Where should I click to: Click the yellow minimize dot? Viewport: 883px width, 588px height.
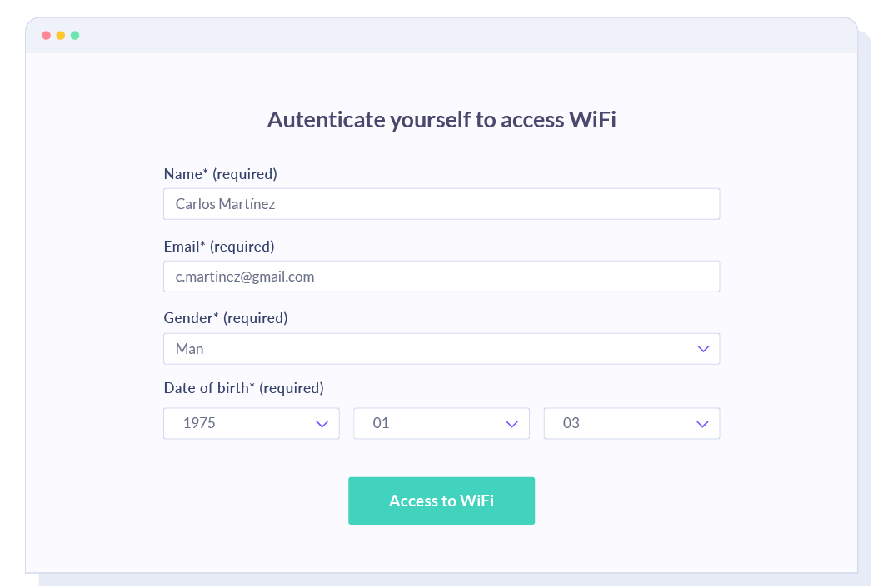coord(60,36)
